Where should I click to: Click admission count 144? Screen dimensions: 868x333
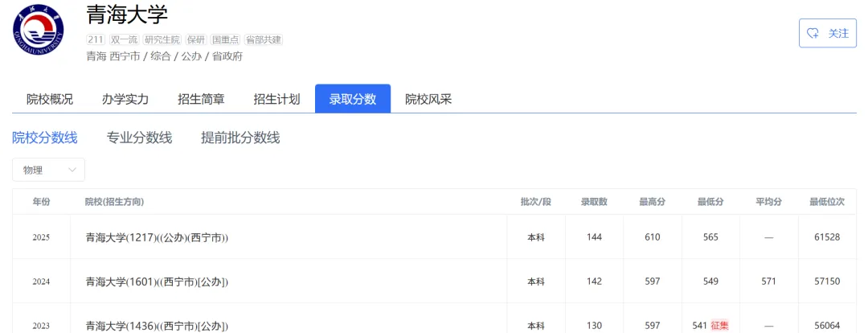[594, 237]
